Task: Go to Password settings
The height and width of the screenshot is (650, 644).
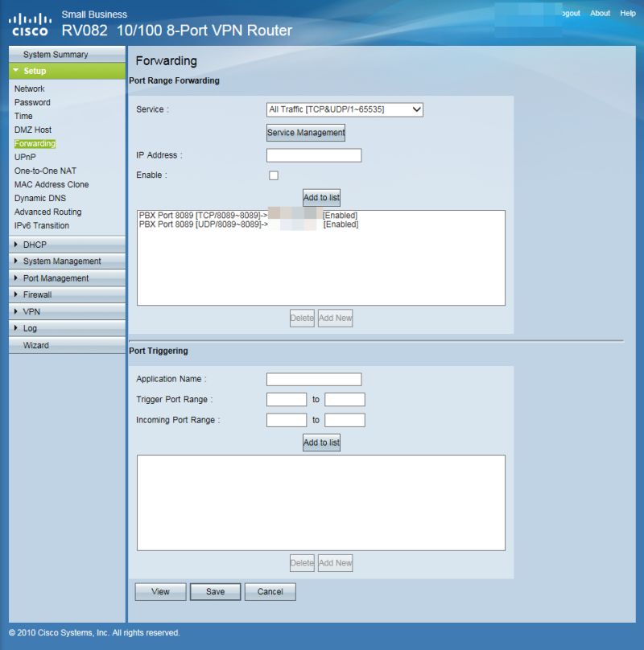Action: tap(32, 102)
